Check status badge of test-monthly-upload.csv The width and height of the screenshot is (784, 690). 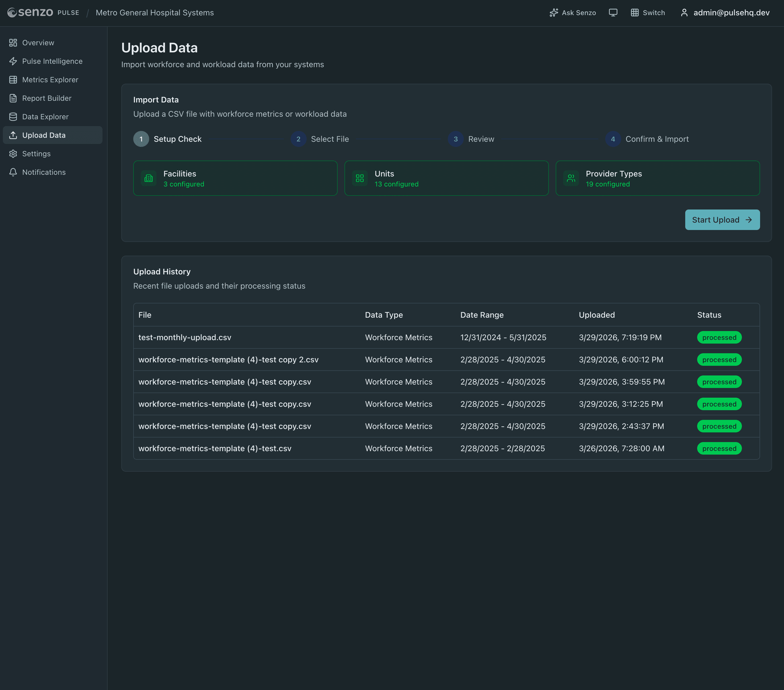[719, 337]
